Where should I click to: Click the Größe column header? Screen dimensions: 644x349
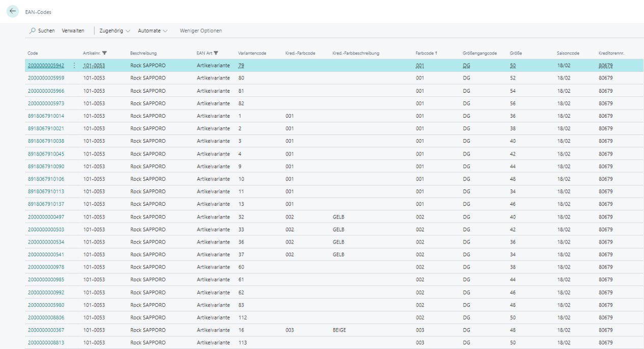pos(516,53)
